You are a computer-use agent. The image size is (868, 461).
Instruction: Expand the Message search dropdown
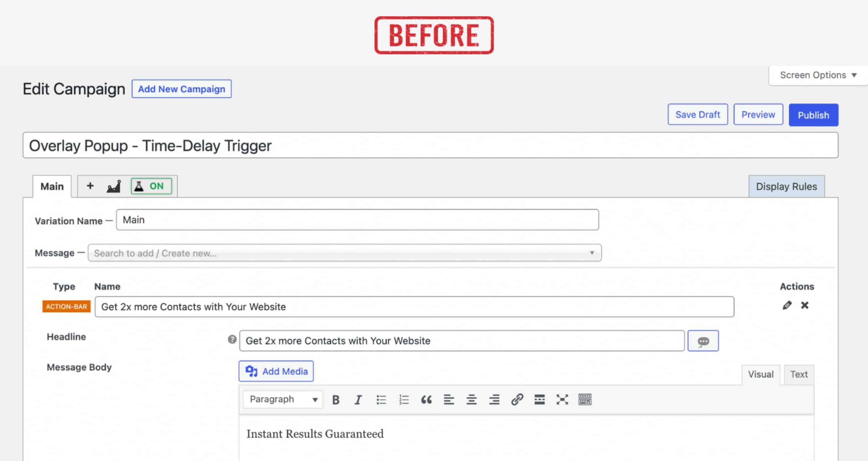[592, 253]
